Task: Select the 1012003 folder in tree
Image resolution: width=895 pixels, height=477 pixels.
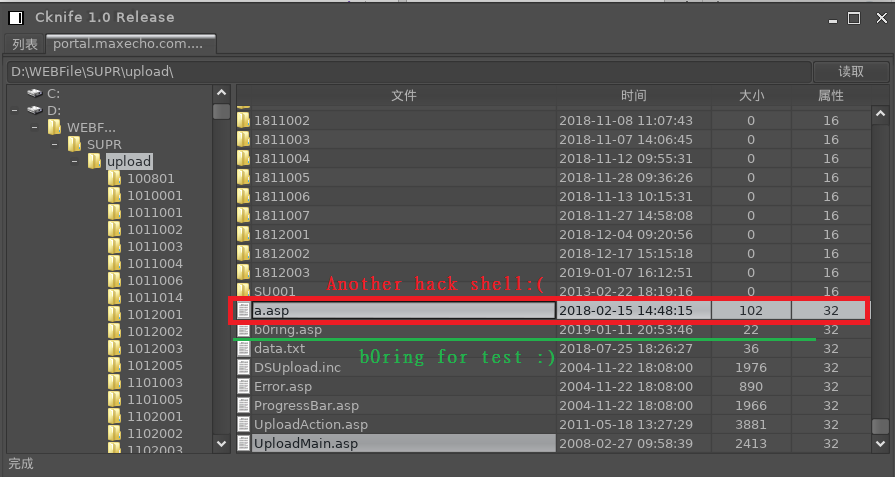Action: [x=154, y=349]
